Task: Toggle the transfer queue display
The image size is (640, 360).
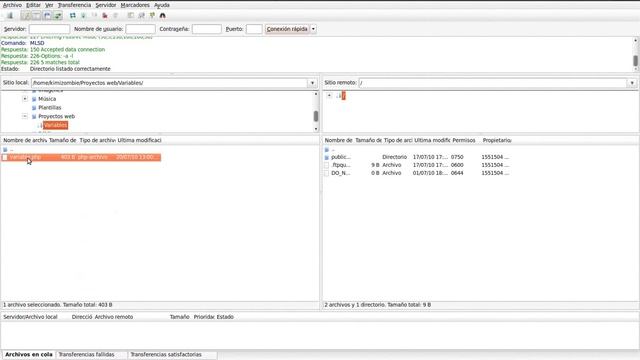Action: 58,16
